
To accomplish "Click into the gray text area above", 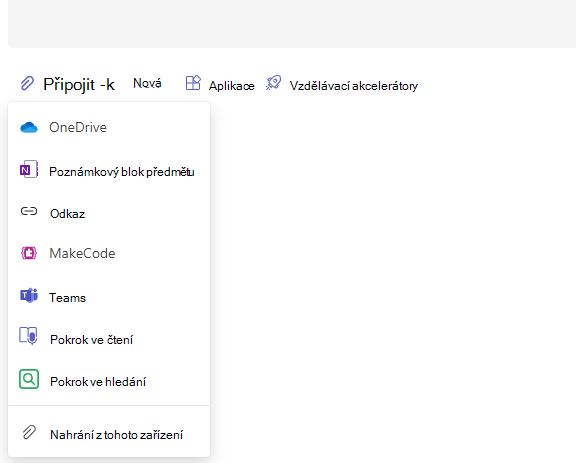I will click(292, 24).
